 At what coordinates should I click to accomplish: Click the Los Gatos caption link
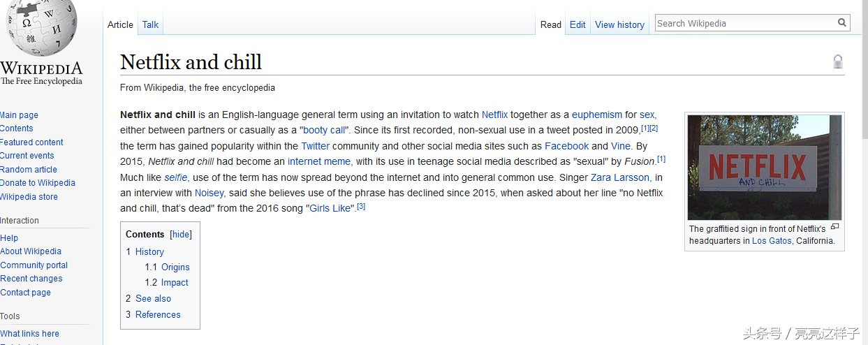coord(772,240)
